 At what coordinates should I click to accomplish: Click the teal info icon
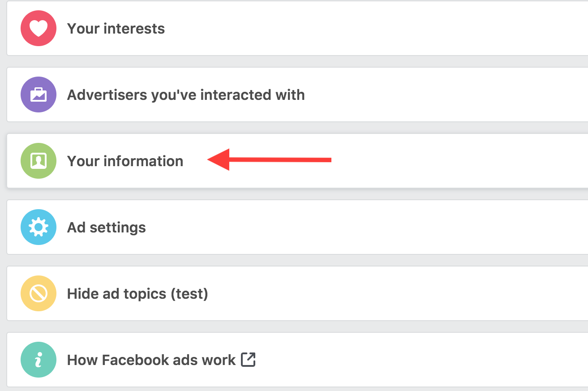(38, 360)
